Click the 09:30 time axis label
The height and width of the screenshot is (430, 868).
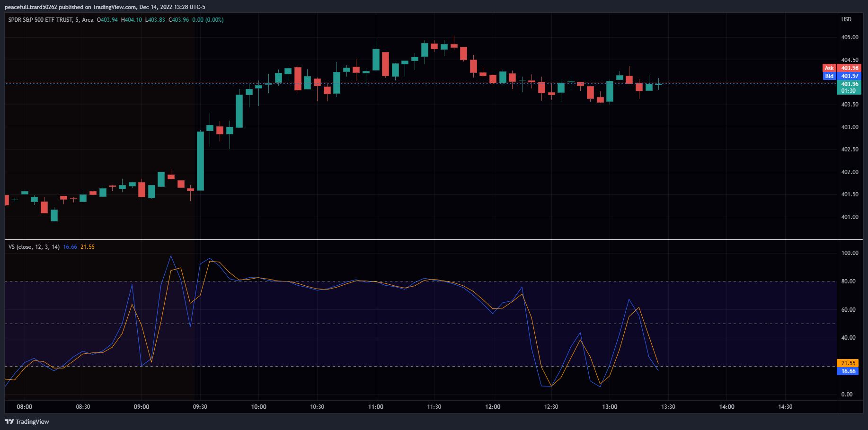(x=200, y=407)
